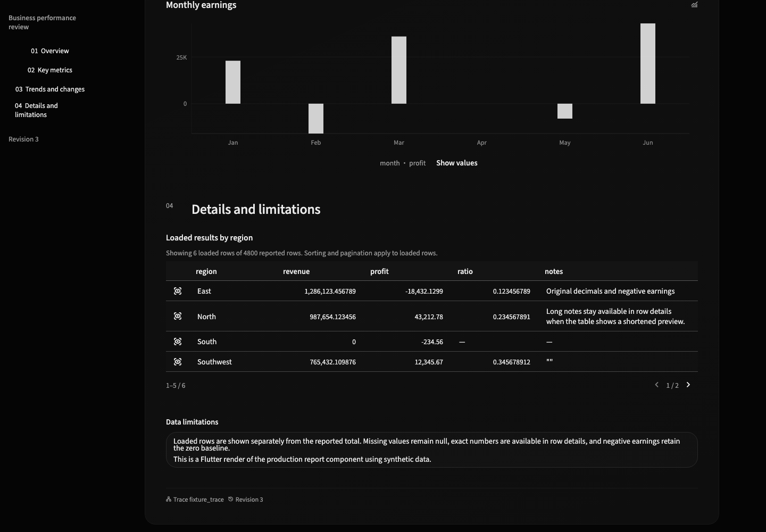
Task: Sort table by profit column header
Action: pyautogui.click(x=379, y=271)
